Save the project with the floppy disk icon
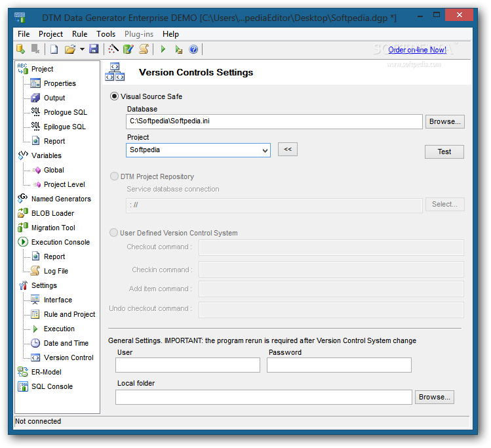Image resolution: width=491 pixels, height=448 pixels. (94, 49)
